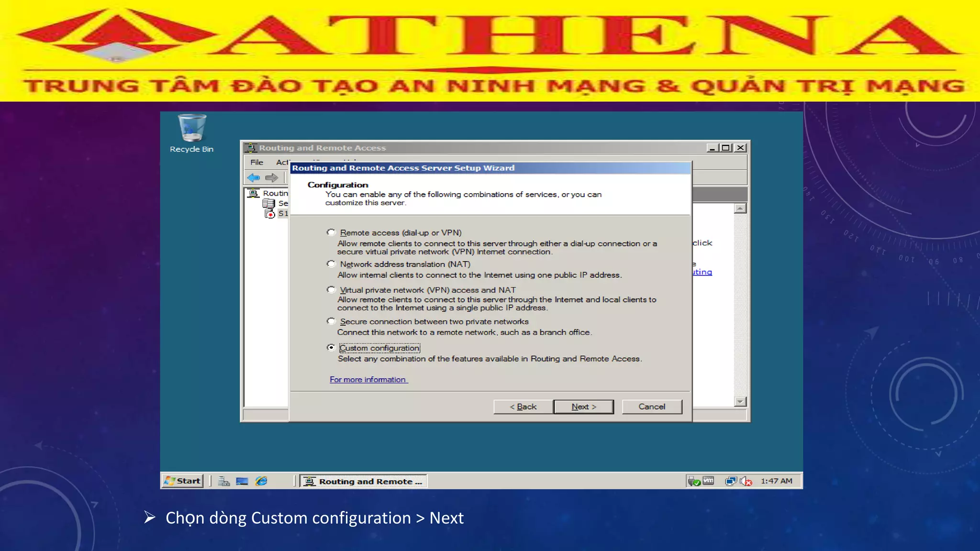The image size is (980, 551).
Task: Click the Routing and Remote taskbar button
Action: 364,481
